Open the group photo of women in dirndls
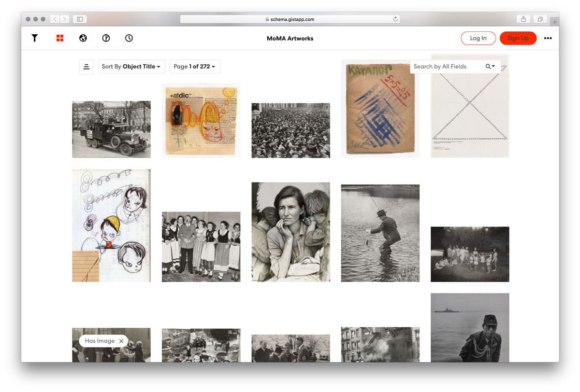The image size is (580, 392). (201, 247)
